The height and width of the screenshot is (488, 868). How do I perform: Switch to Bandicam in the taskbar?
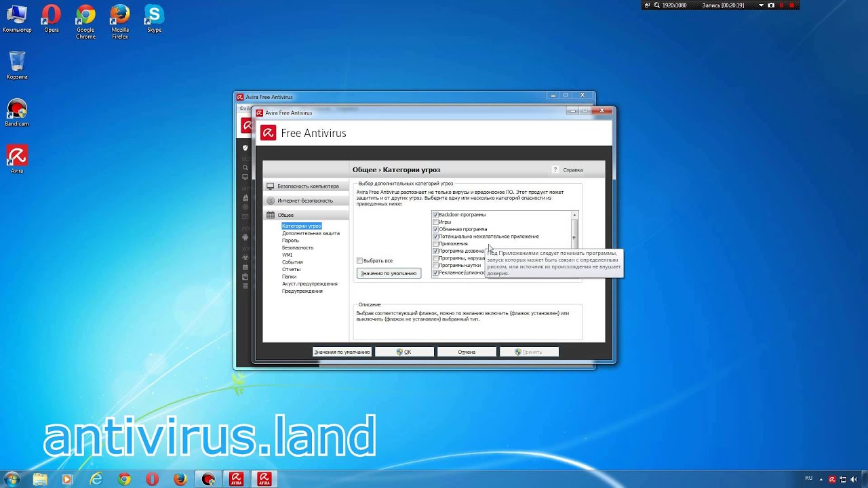coord(208,479)
